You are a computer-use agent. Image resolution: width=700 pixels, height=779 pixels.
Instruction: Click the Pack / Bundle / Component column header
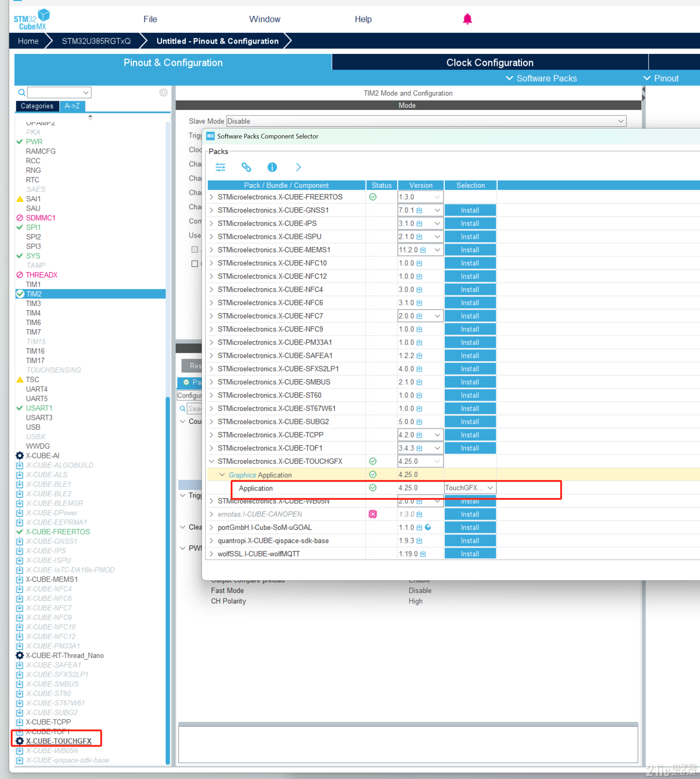pos(286,185)
